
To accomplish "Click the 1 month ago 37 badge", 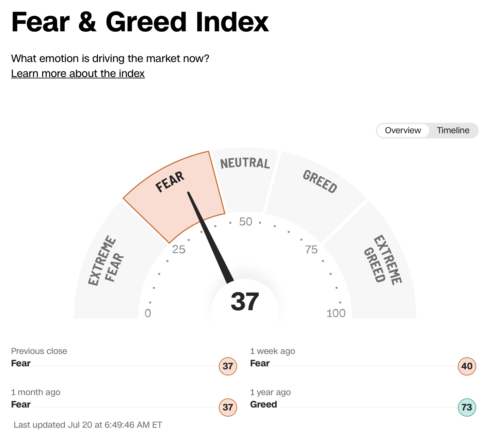I will point(228,407).
